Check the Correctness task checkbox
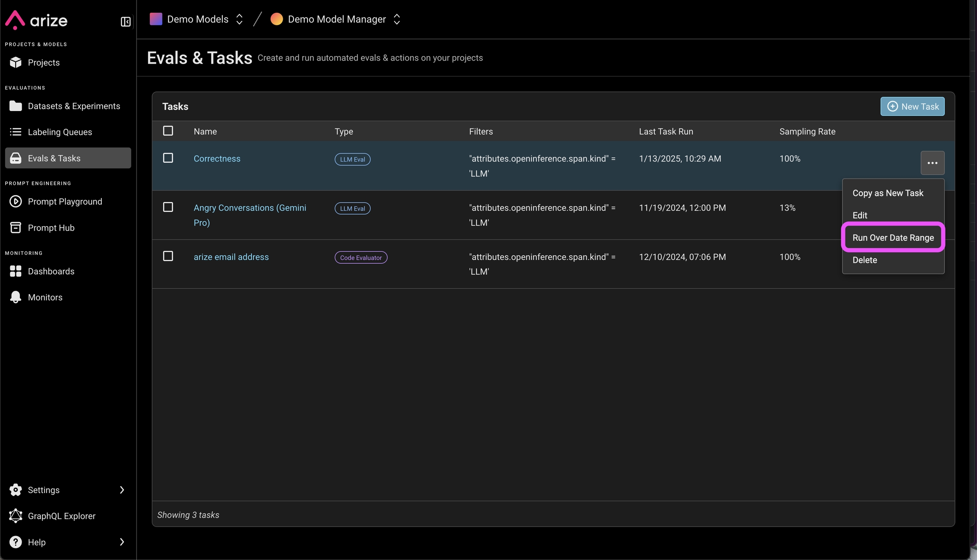This screenshot has height=560, width=977. click(x=168, y=158)
